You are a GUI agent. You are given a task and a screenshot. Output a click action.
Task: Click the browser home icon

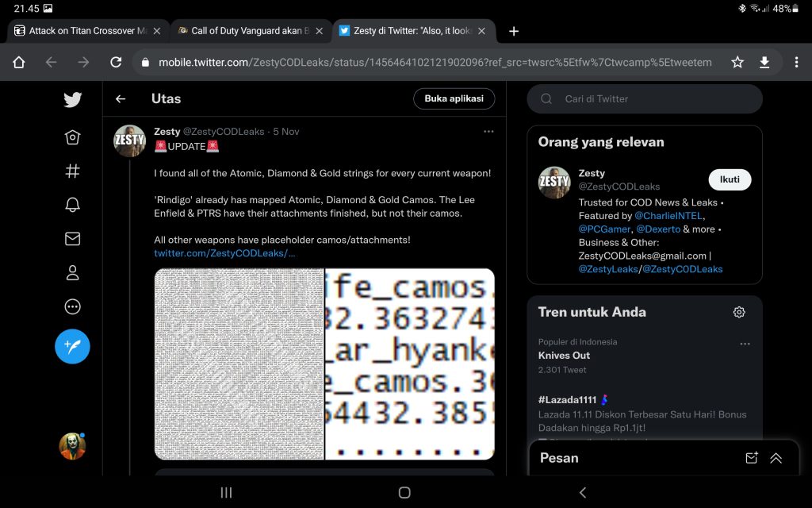click(x=19, y=62)
